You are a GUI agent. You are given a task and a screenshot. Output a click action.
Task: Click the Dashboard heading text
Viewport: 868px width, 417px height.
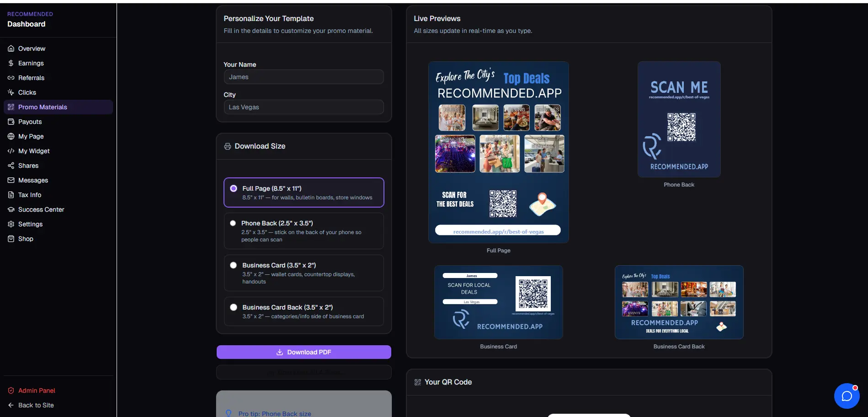pyautogui.click(x=27, y=24)
